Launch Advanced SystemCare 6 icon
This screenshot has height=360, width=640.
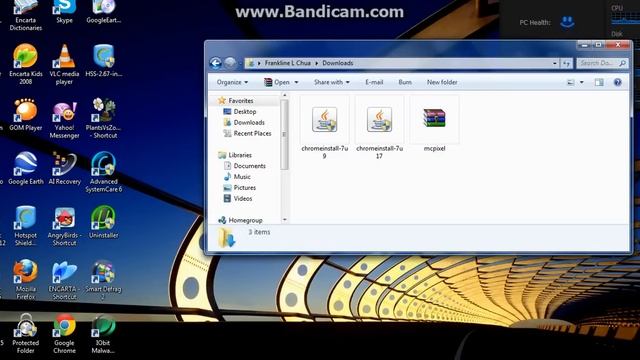coord(104,172)
